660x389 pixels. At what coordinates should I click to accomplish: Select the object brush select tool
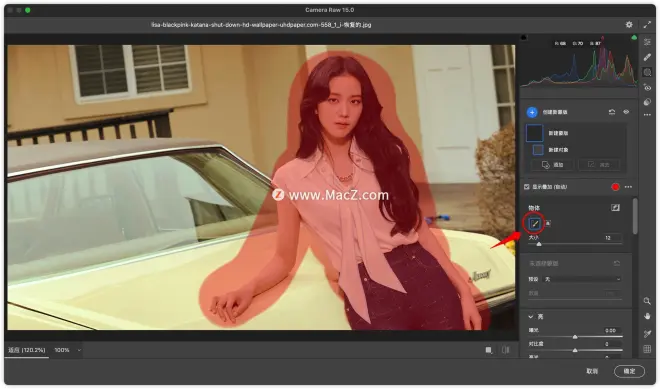535,224
